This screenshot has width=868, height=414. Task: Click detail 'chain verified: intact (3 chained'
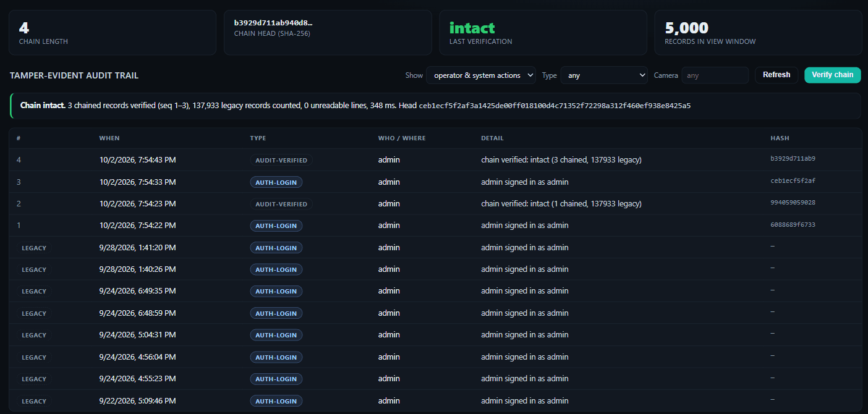pos(561,160)
